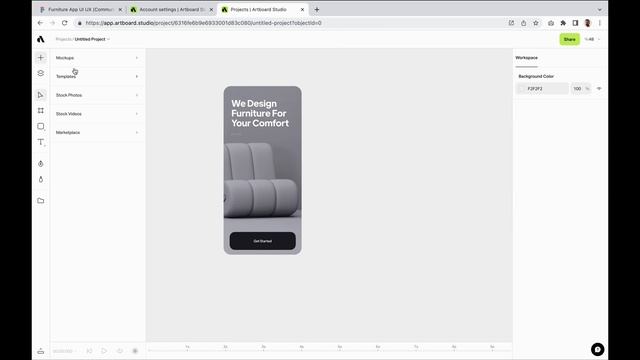Select the We Design Furniture heading text

coord(260,113)
